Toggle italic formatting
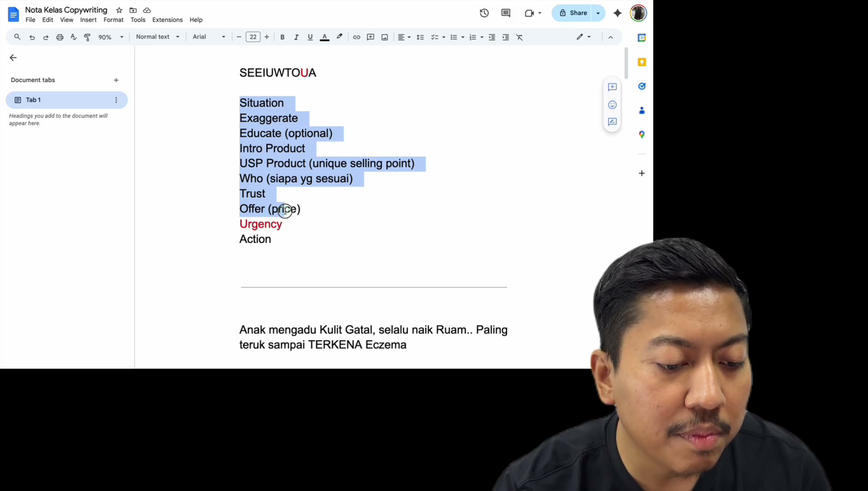Viewport: 868px width, 491px height. point(296,37)
